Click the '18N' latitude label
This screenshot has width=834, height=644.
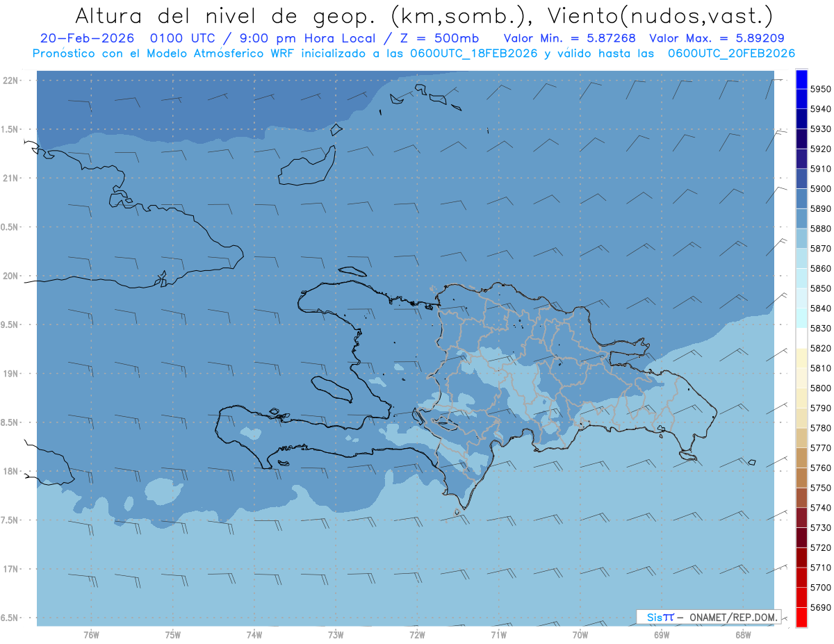coord(10,472)
